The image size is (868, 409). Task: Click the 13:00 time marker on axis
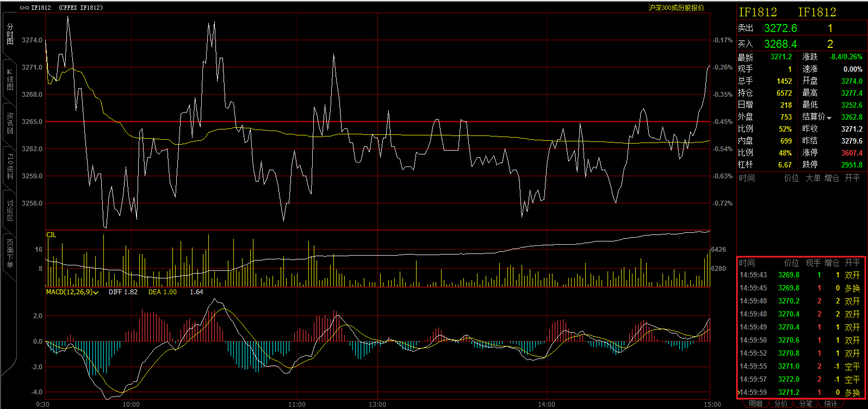click(377, 404)
